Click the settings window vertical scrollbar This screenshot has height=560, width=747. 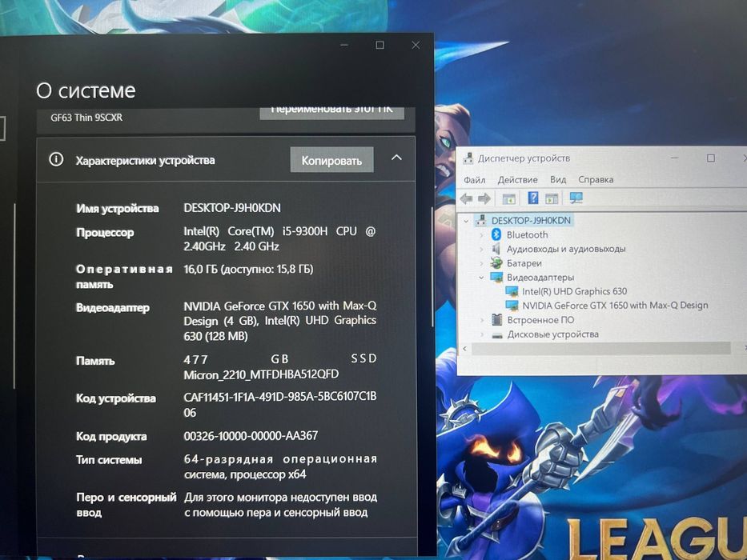pyautogui.click(x=432, y=266)
